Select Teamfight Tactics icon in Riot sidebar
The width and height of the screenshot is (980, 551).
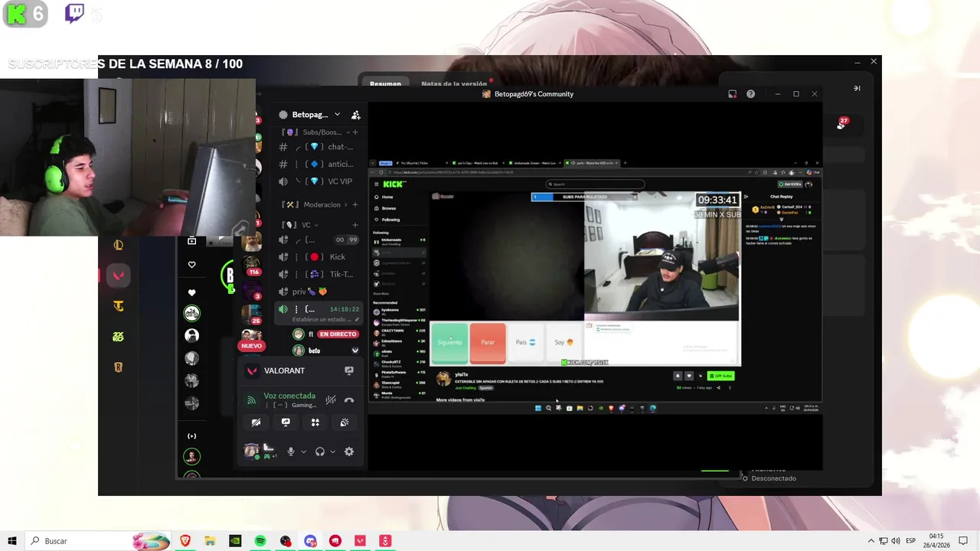(x=118, y=306)
